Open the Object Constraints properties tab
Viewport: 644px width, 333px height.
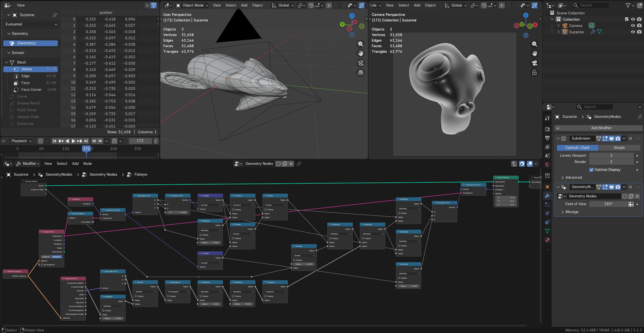(x=547, y=222)
